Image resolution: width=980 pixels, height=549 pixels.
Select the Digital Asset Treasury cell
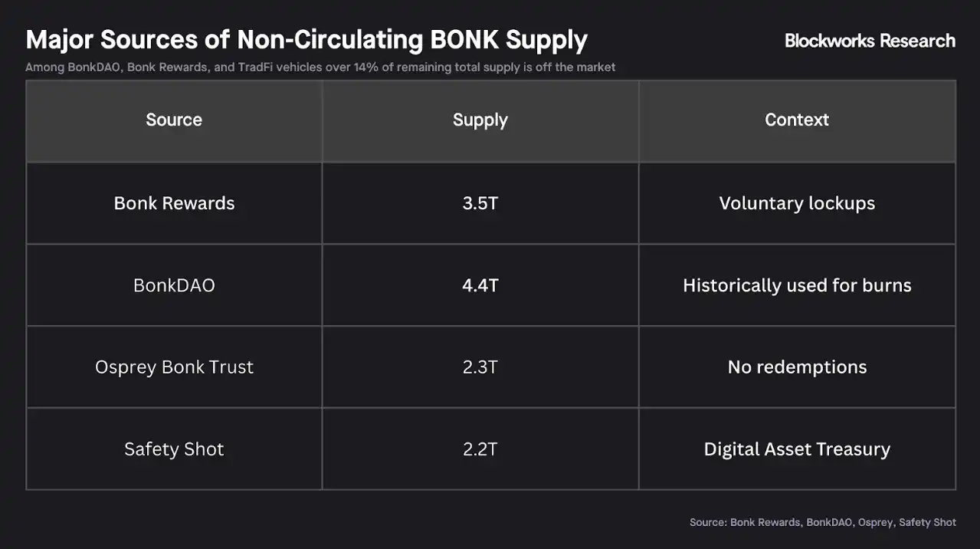796,449
